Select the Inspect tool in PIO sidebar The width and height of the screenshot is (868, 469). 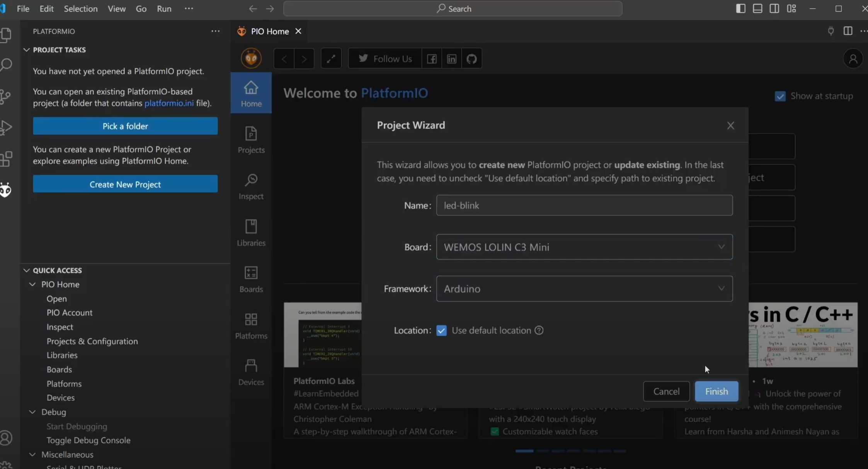point(251,187)
